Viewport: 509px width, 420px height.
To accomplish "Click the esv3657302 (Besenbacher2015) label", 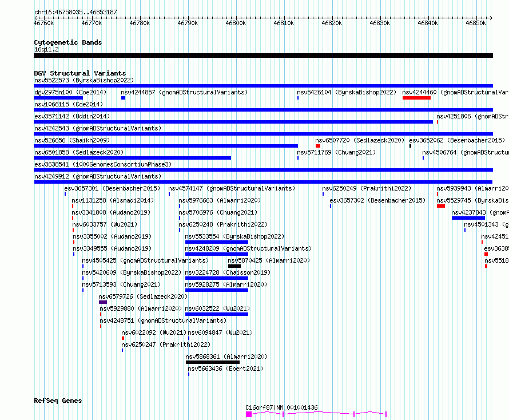I will (x=377, y=200).
